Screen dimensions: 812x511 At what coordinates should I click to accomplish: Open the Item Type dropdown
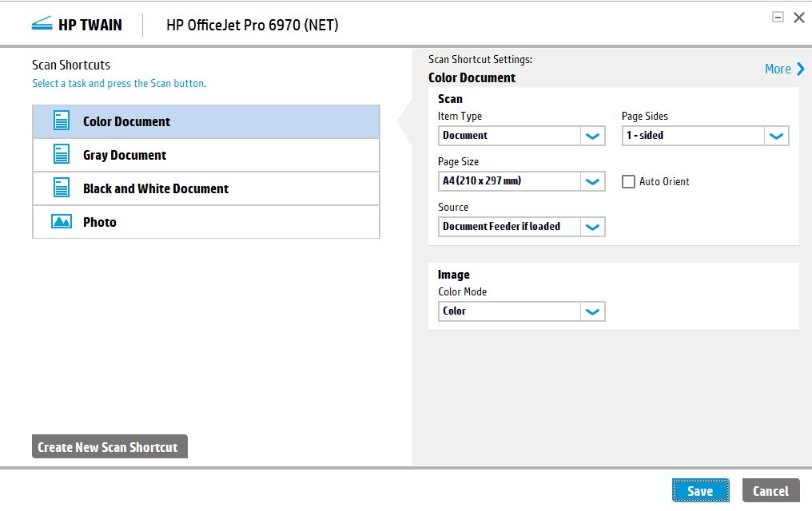(x=592, y=136)
